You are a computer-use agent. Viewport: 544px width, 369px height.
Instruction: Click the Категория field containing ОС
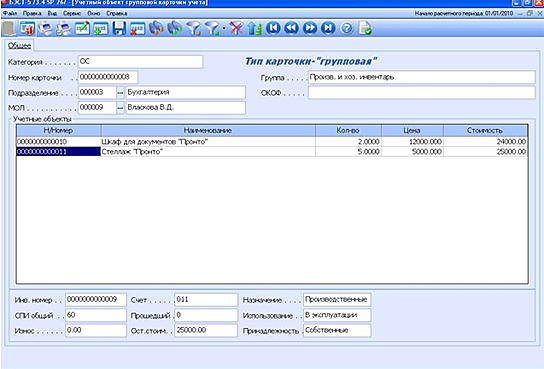click(140, 62)
